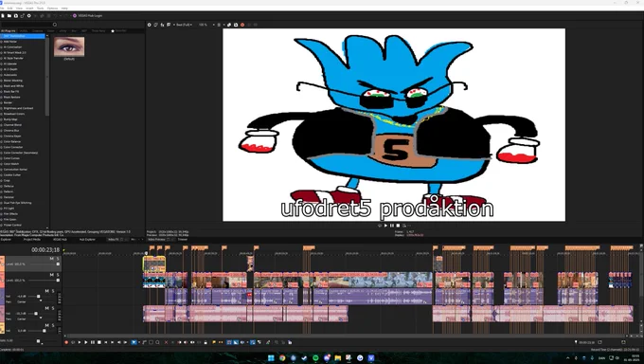Go to end of the timeline
This screenshot has height=364, width=644.
[112, 342]
